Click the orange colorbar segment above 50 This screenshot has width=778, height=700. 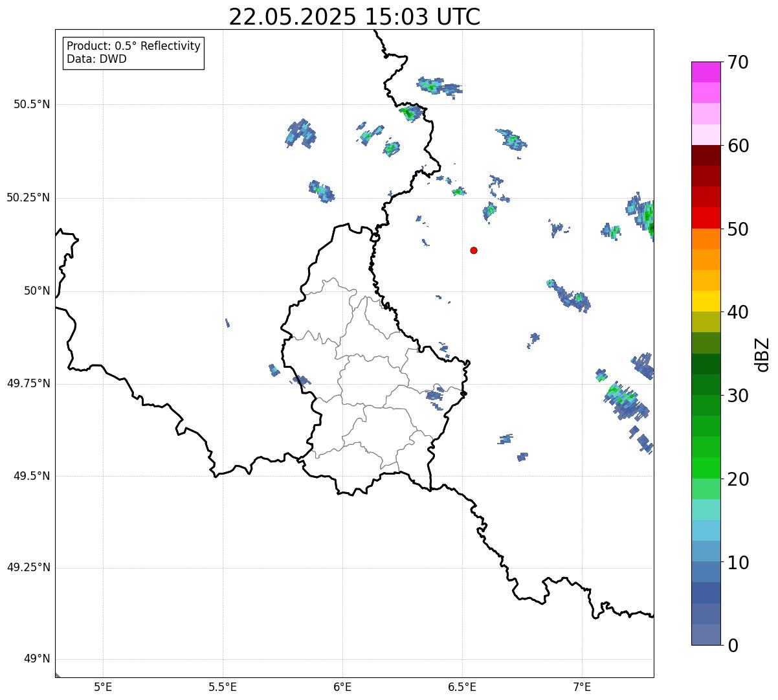click(x=706, y=239)
